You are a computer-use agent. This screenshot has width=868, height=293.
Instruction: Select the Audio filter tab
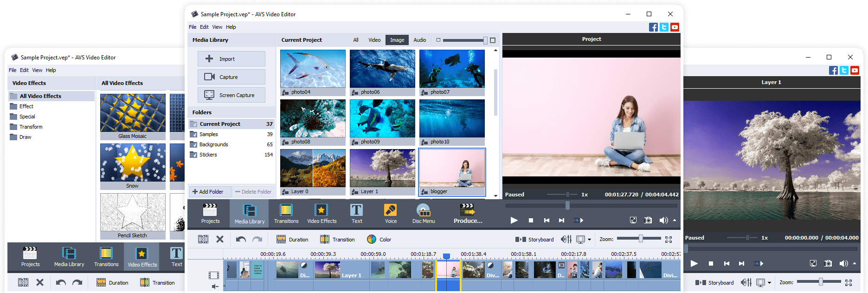coord(419,40)
